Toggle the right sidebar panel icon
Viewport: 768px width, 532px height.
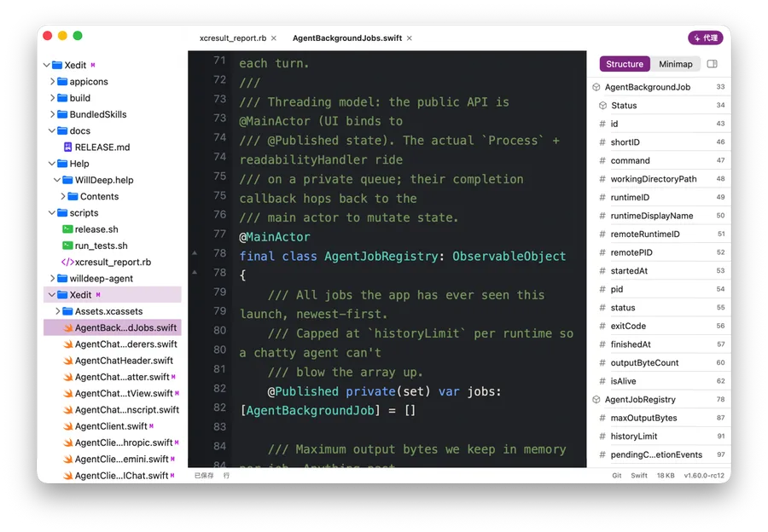(x=713, y=64)
